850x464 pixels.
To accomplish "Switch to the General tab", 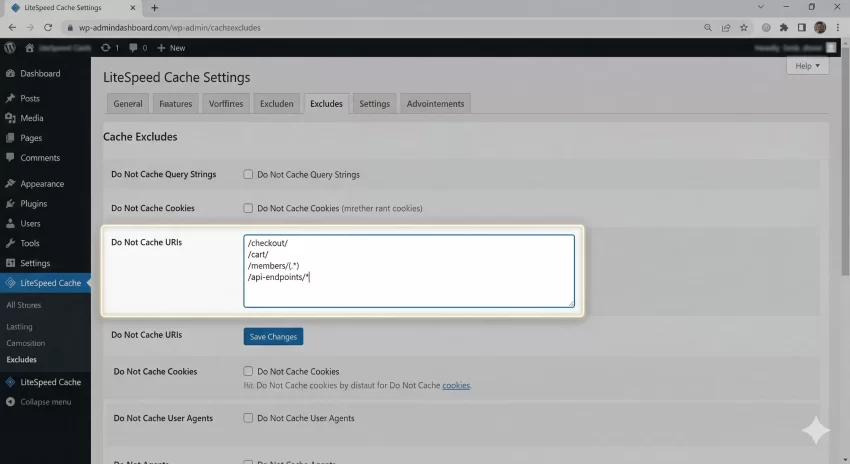I will pyautogui.click(x=128, y=104).
